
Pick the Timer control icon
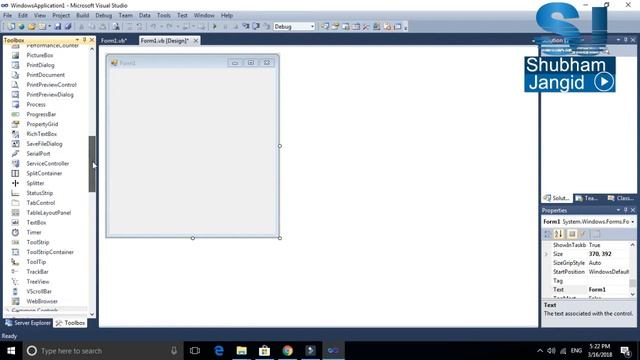[x=16, y=232]
